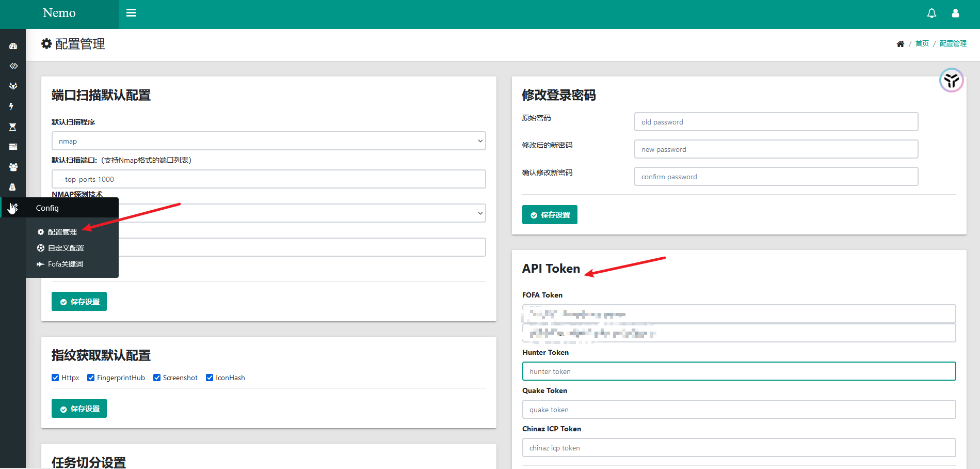Click the second FOFA Token field
This screenshot has width=980, height=469.
click(x=739, y=333)
